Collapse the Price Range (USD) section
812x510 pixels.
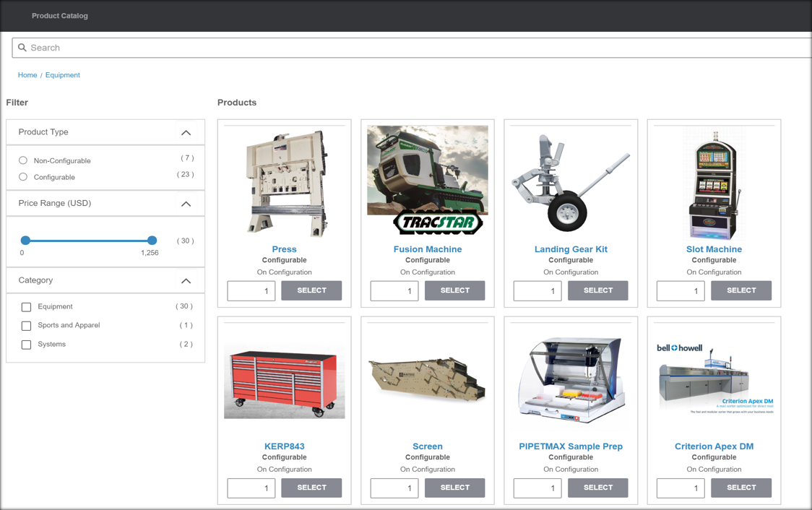coord(186,204)
